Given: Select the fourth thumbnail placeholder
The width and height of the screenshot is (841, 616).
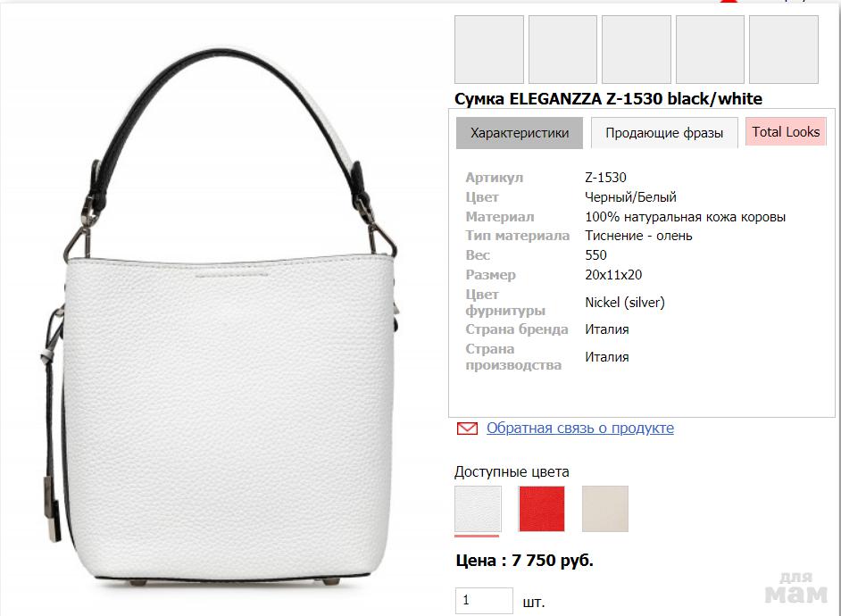Looking at the screenshot, I should (x=710, y=49).
